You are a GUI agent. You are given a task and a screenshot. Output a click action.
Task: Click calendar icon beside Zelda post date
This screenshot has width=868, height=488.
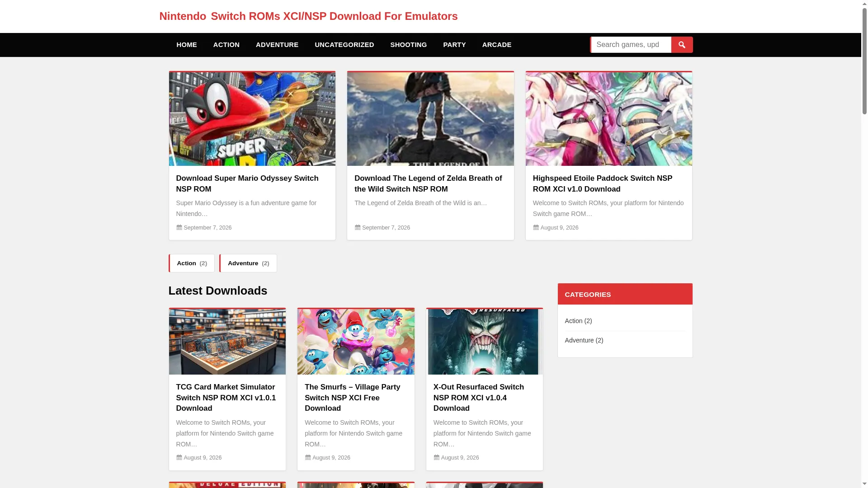coord(358,227)
